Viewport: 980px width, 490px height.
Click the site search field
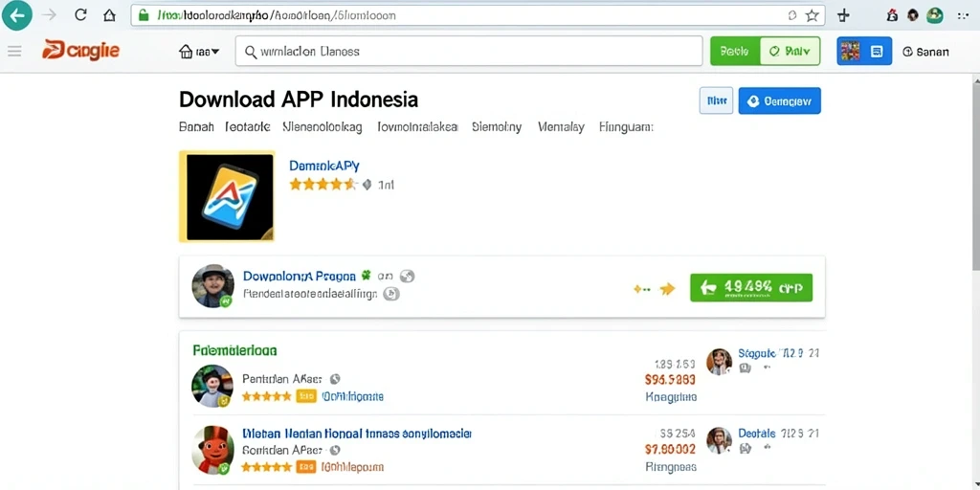pyautogui.click(x=469, y=52)
